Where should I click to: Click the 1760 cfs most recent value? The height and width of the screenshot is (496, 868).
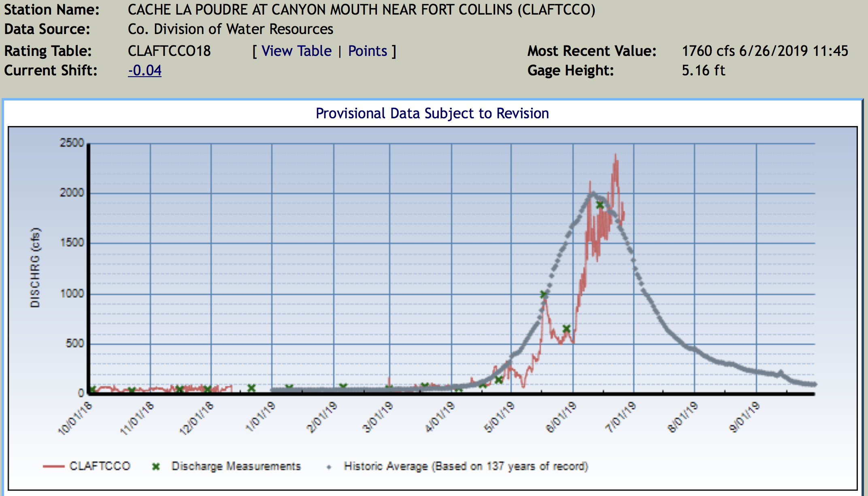coord(708,51)
